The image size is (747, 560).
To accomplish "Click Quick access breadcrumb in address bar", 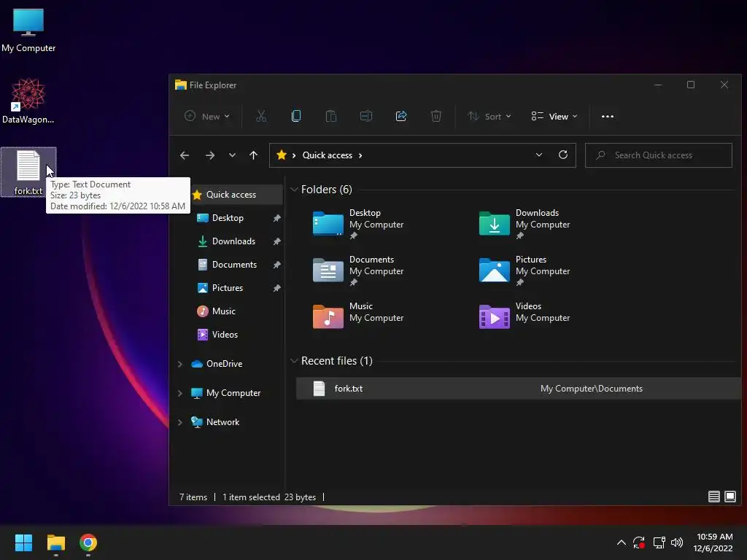I will tap(328, 155).
